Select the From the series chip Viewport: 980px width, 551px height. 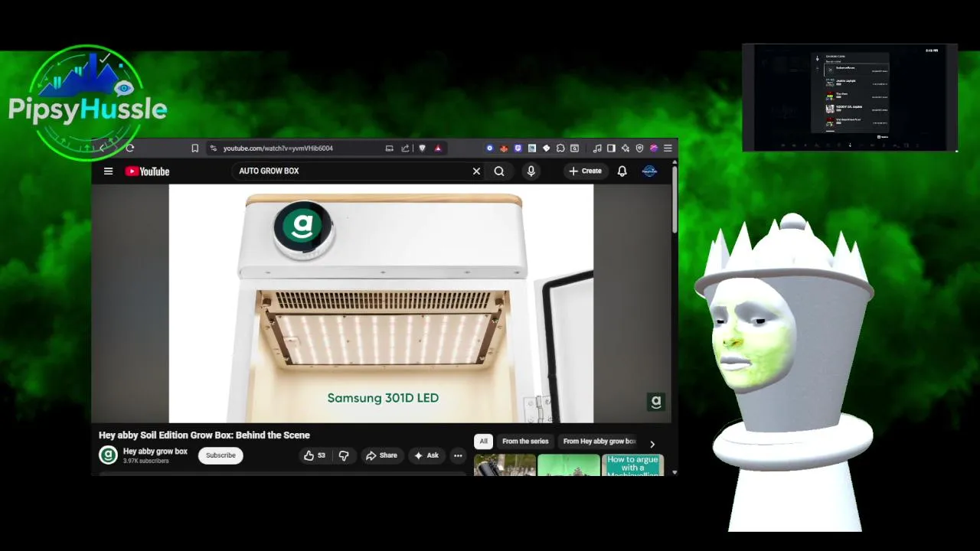[x=525, y=442]
